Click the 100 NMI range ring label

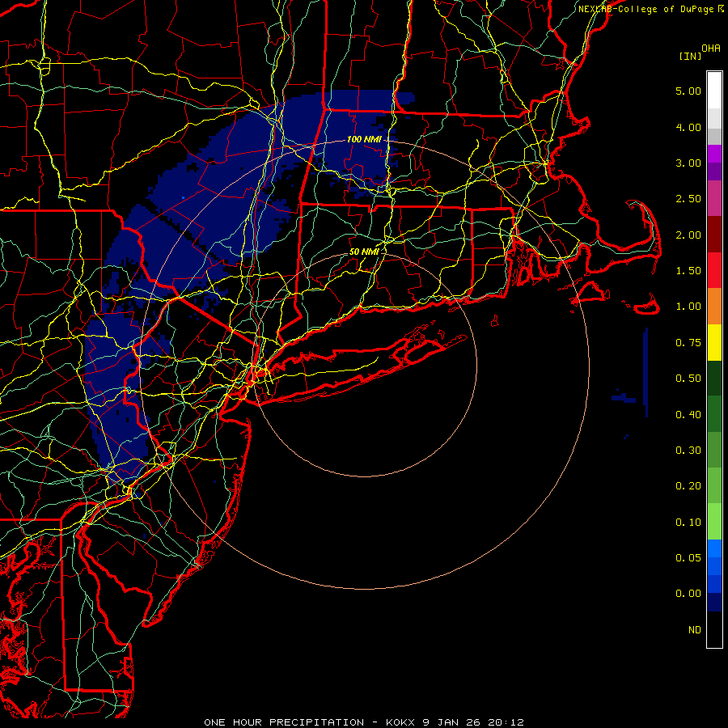363,139
